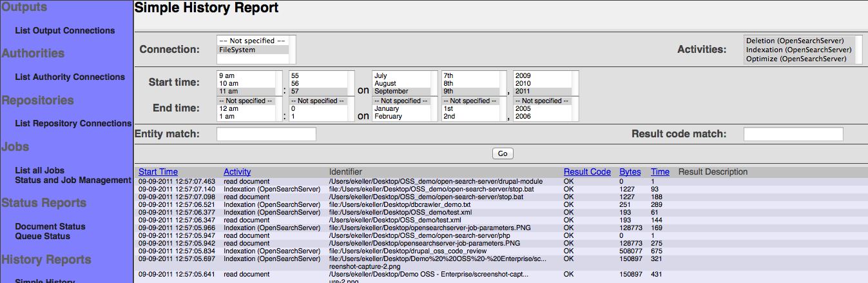Open Document Status report
This screenshot has width=868, height=283.
(x=50, y=226)
